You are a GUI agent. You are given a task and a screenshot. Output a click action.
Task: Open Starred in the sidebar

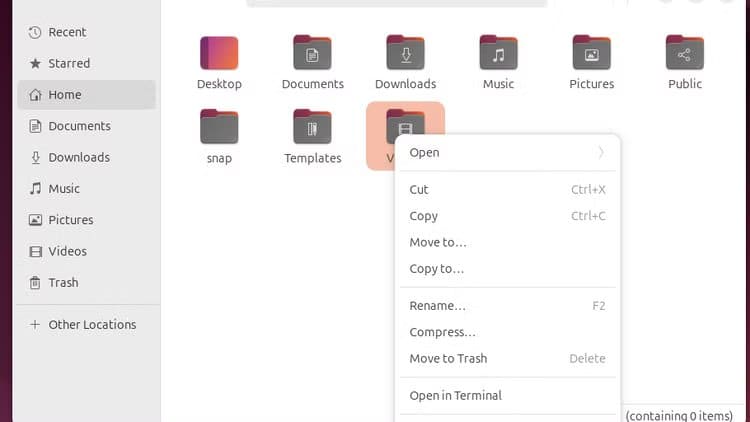coord(69,63)
